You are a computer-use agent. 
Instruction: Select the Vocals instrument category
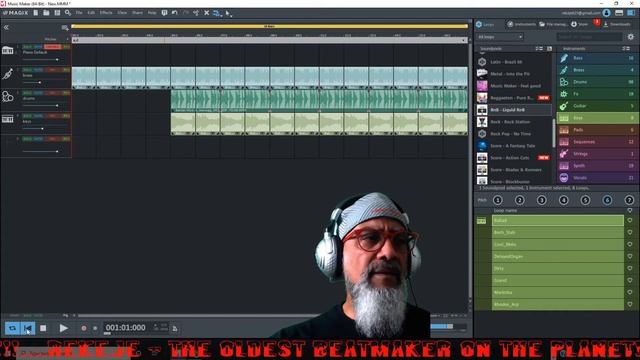point(598,178)
